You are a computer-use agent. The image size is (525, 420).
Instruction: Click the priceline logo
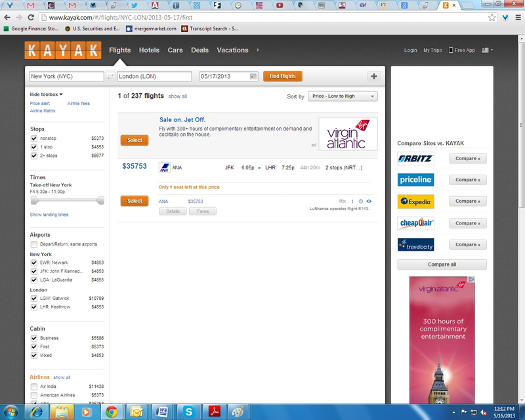click(x=415, y=180)
